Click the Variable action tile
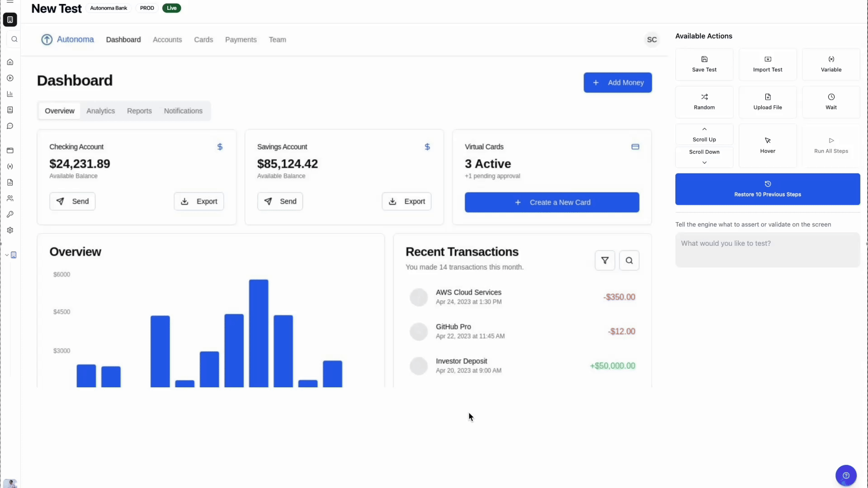868x488 pixels. pos(830,64)
